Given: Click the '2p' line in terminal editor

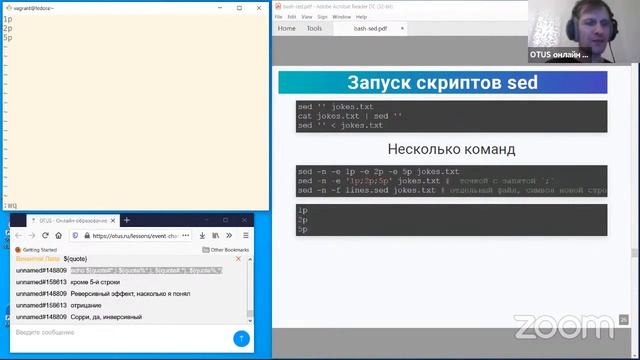Looking at the screenshot, I should (8, 28).
